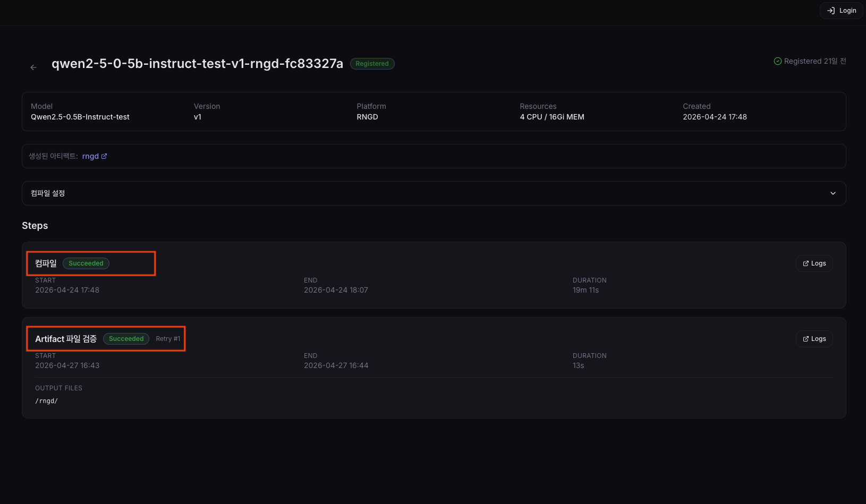The height and width of the screenshot is (504, 866).
Task: Click the Registered badge beside title
Action: (x=372, y=64)
